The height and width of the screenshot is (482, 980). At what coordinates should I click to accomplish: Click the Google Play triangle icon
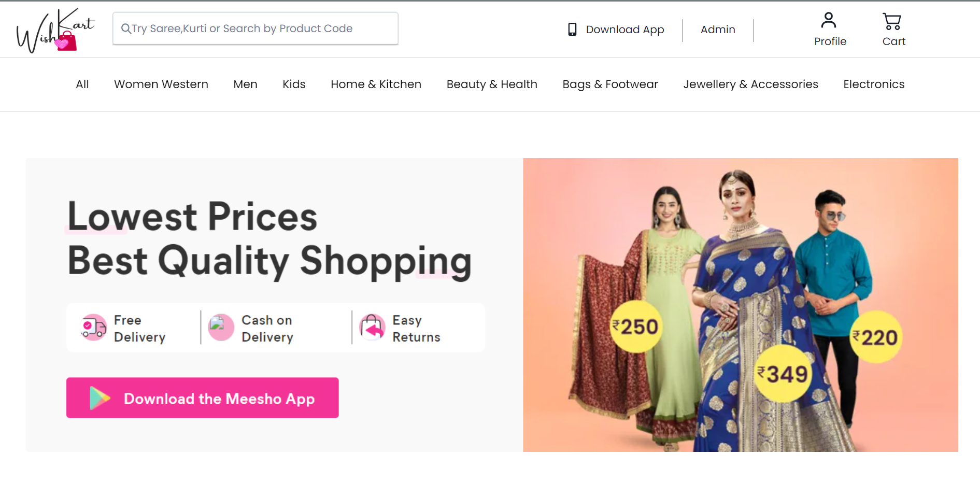point(100,398)
